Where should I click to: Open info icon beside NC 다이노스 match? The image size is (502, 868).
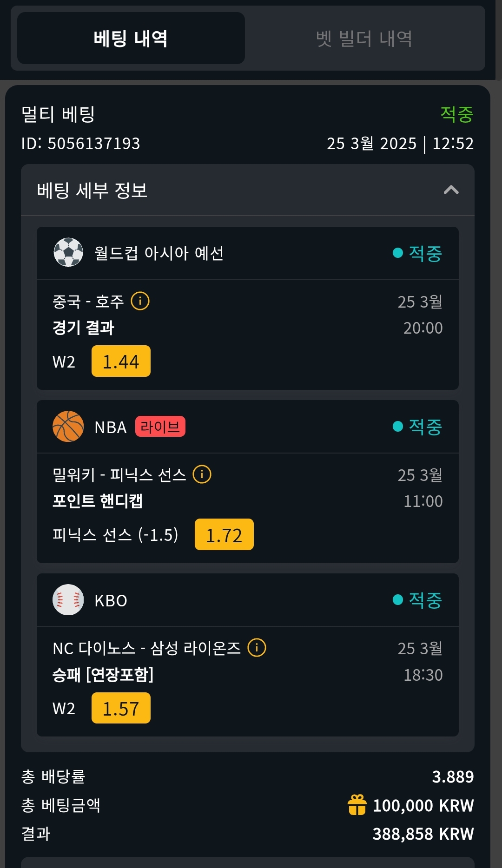click(x=257, y=648)
